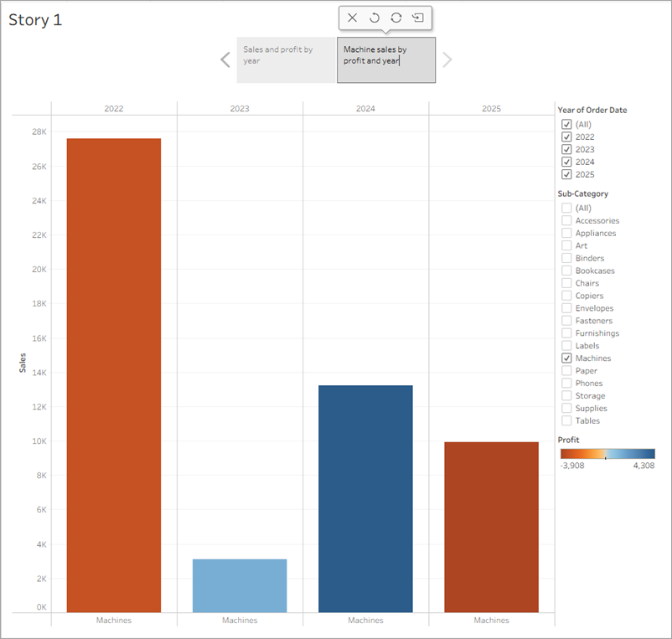The width and height of the screenshot is (672, 639).
Task: Edit the story point caption text
Action: point(386,54)
